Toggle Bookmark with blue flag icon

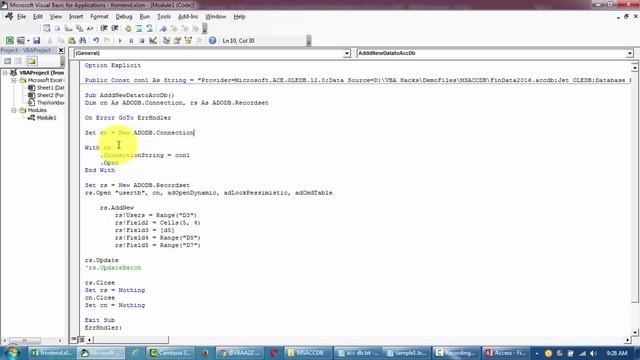tap(163, 28)
